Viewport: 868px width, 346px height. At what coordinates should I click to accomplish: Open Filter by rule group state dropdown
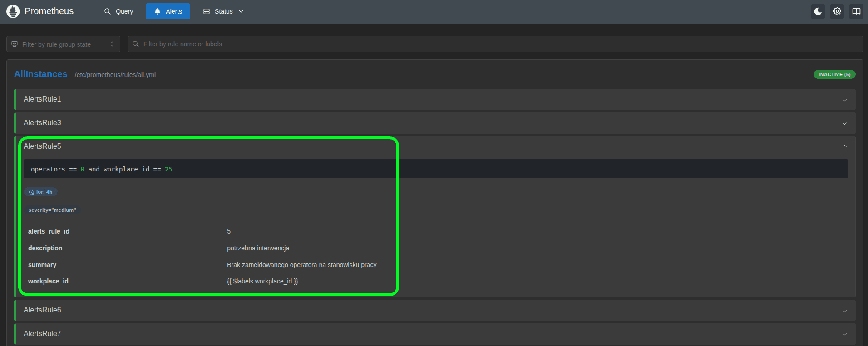[64, 44]
